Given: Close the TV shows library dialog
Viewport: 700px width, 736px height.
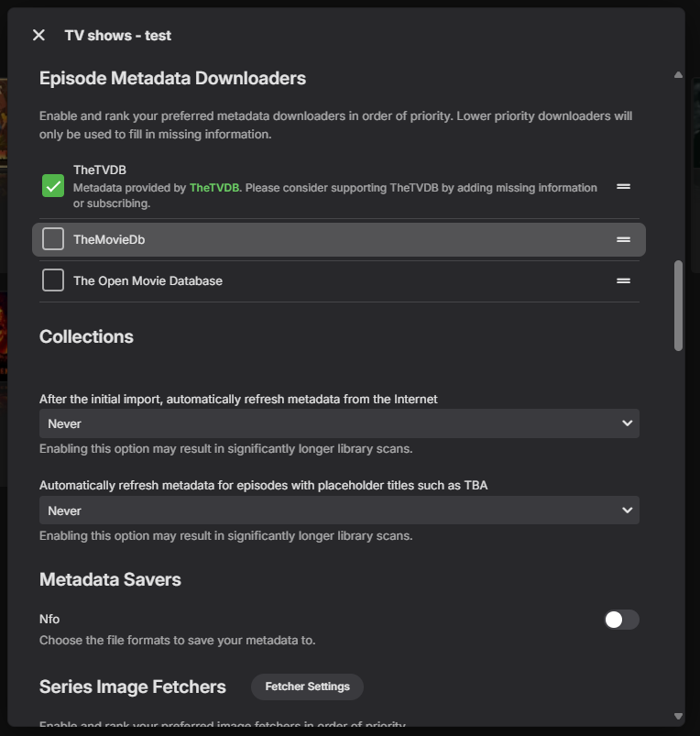Looking at the screenshot, I should click(38, 35).
